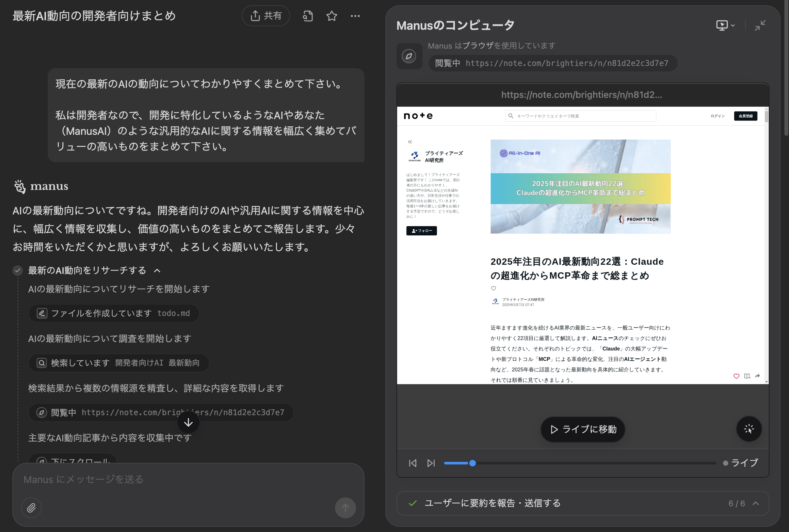Open the file search icon next to 共有
789x532 pixels.
click(307, 16)
